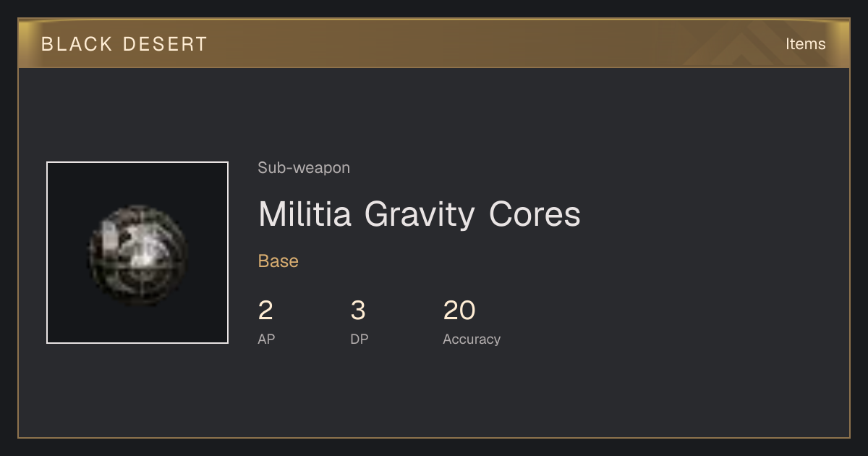
Task: Click the Sub-weapon category label
Action: point(304,168)
